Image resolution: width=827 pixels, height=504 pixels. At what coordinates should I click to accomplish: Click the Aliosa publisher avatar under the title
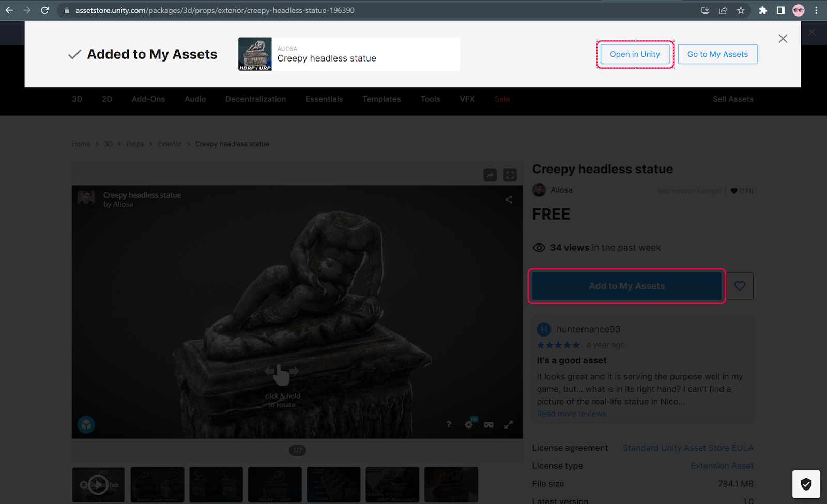point(539,190)
